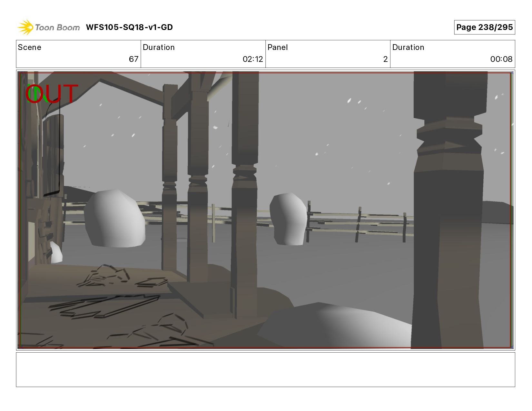
Task: Click the Panel label
Action: pyautogui.click(x=278, y=47)
